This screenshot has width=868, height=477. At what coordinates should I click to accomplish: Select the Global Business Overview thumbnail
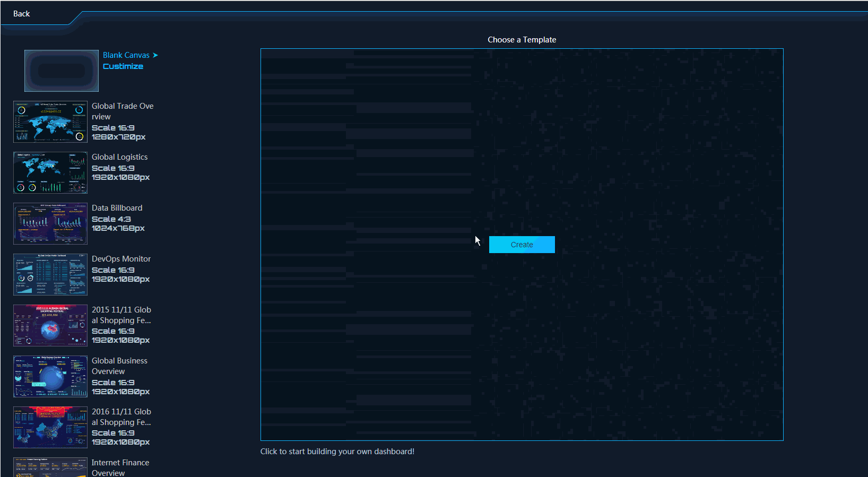pos(50,377)
